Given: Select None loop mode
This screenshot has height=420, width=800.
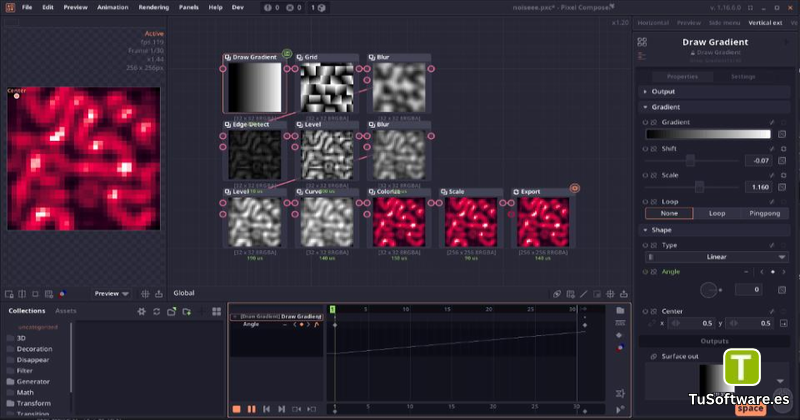Looking at the screenshot, I should pyautogui.click(x=669, y=213).
